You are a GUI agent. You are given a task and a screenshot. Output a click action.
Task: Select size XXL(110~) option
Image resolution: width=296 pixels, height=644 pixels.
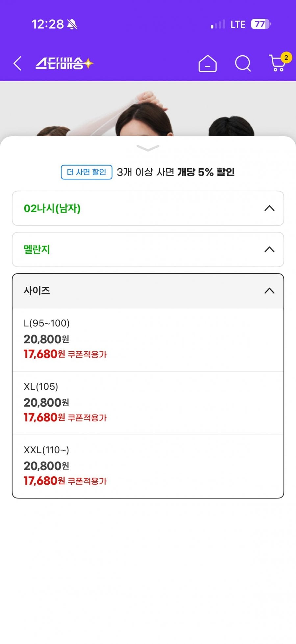(x=148, y=467)
